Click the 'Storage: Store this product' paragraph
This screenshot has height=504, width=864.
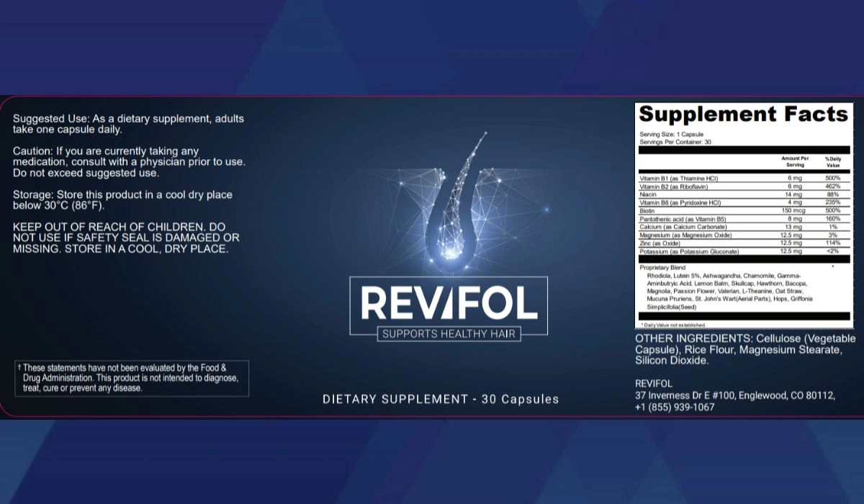click(122, 200)
